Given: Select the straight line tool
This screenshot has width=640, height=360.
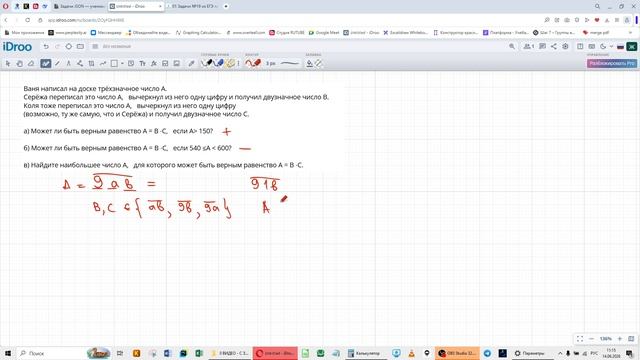Looking at the screenshot, I should coord(57,63).
